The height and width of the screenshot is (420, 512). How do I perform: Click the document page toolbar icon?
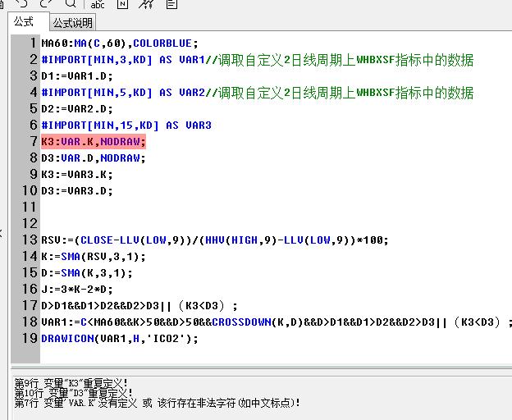(x=171, y=4)
